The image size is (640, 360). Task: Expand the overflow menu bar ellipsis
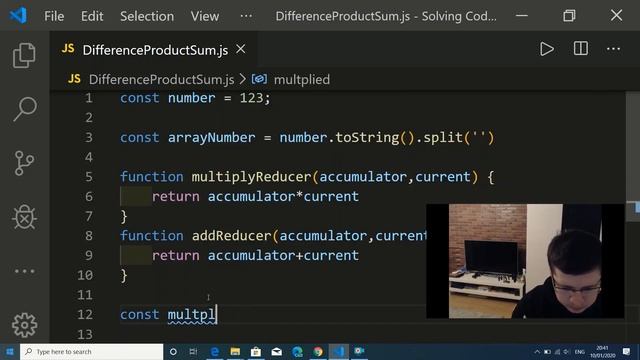tap(246, 16)
